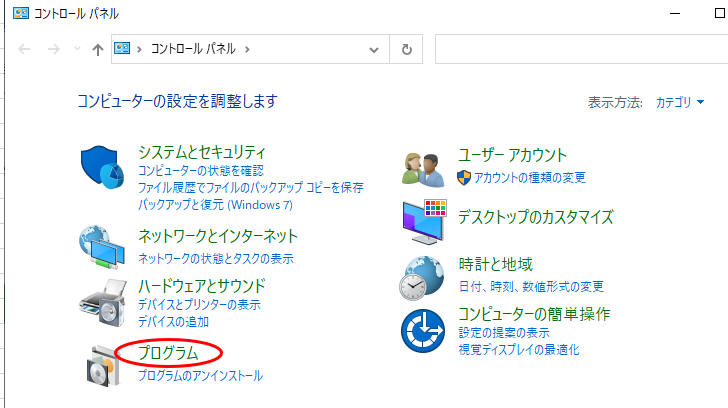728x408 pixels.
Task: Click the Control Panel search box
Action: [580, 48]
